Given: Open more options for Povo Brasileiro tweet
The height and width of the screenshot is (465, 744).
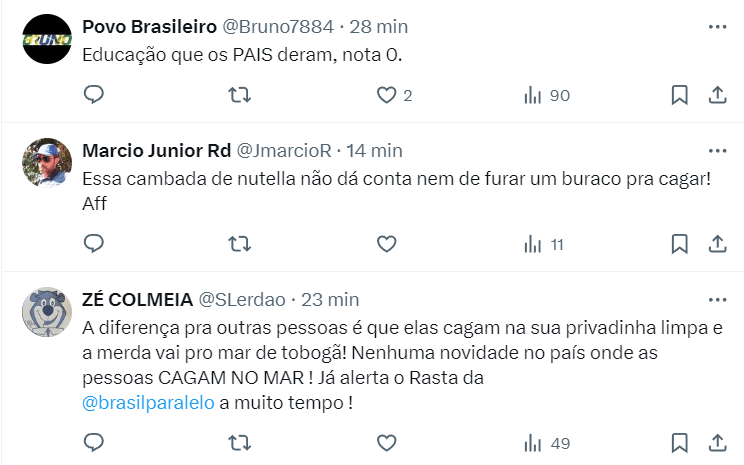Looking at the screenshot, I should [x=716, y=26].
